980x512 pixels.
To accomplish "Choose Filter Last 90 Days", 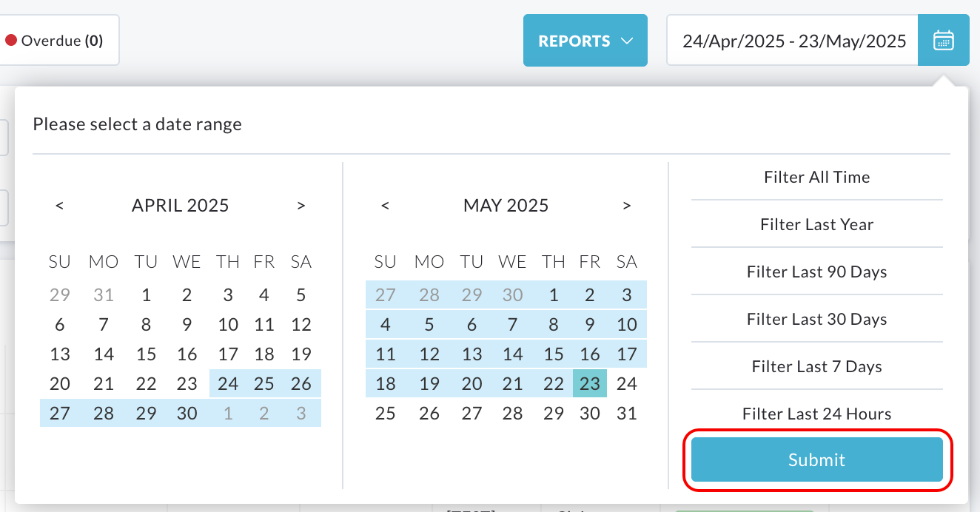I will point(817,272).
